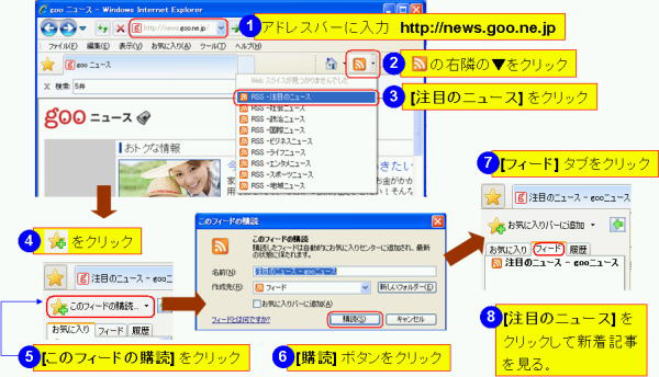Viewport: 659px width, 377px height.
Task: Open the フィードとは何ですか link
Action: pyautogui.click(x=241, y=320)
